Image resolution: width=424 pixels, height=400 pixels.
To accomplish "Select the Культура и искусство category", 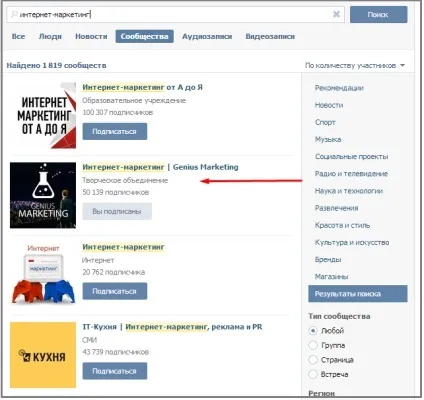I will coord(352,242).
